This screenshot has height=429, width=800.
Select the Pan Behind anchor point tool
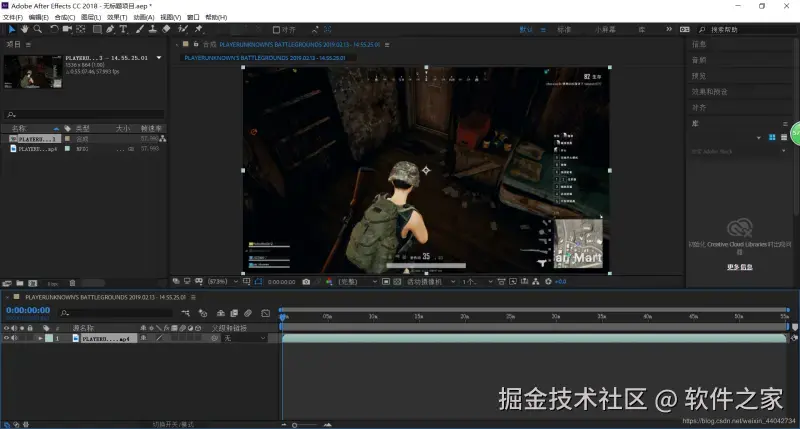[81, 29]
